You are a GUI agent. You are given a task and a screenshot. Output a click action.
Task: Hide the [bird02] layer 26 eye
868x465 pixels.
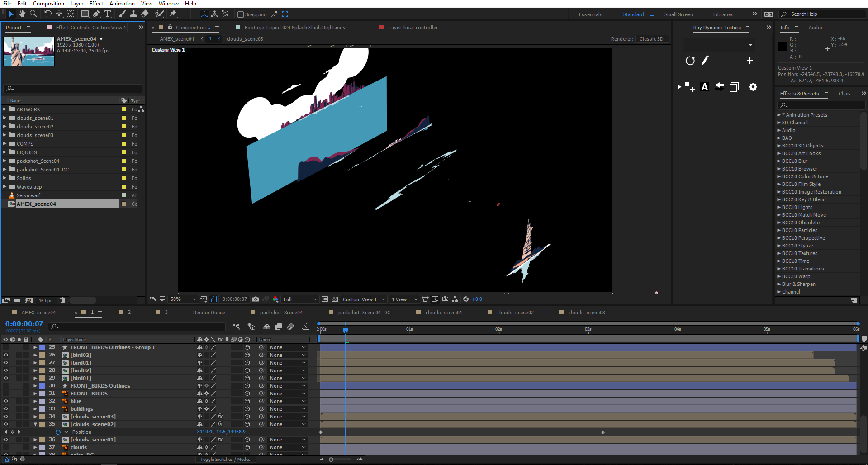tap(5, 355)
